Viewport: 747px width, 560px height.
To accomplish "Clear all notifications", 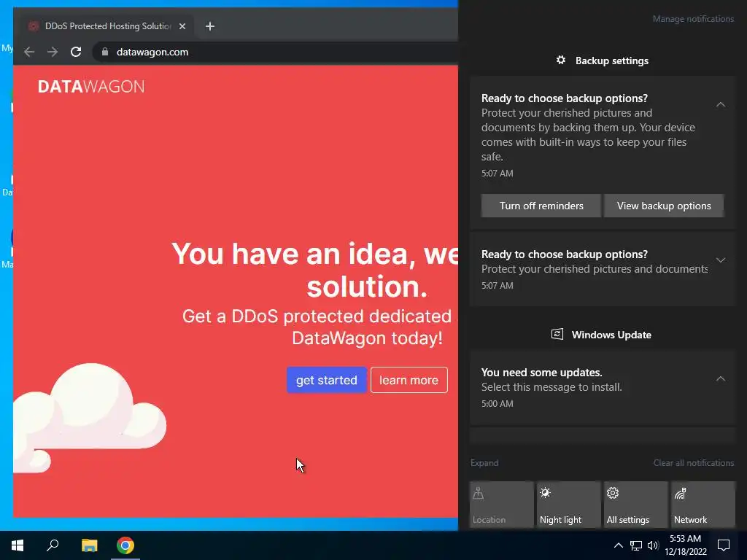I will pos(693,463).
